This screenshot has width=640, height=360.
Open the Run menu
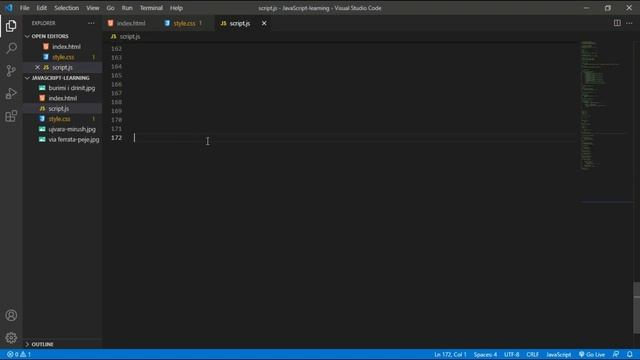pos(127,8)
